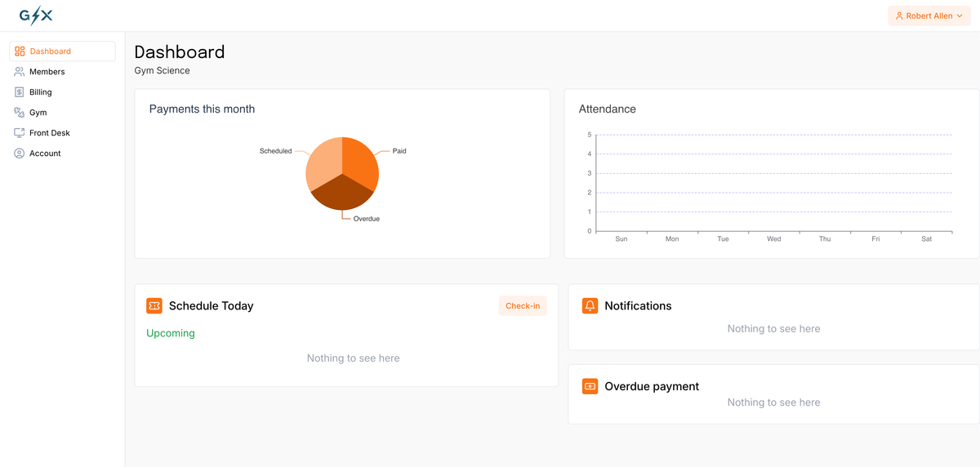Open the Billing section

coord(62,92)
